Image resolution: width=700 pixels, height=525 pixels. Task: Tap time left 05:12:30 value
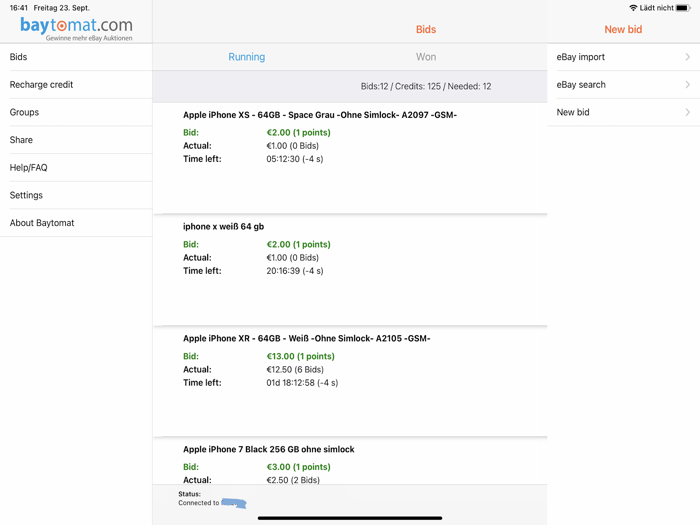295,159
